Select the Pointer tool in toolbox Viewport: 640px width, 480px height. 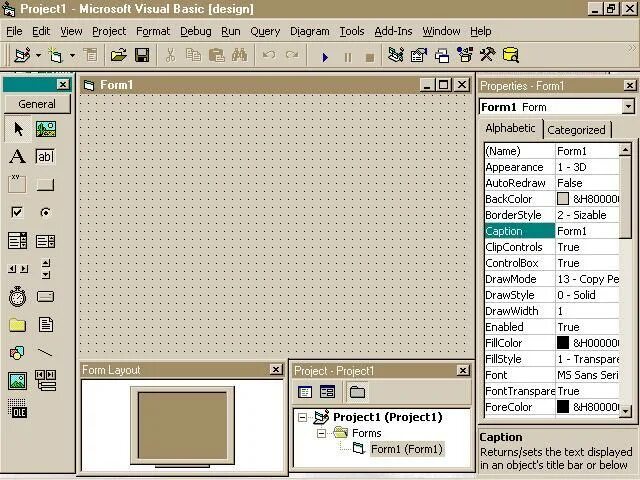18,129
